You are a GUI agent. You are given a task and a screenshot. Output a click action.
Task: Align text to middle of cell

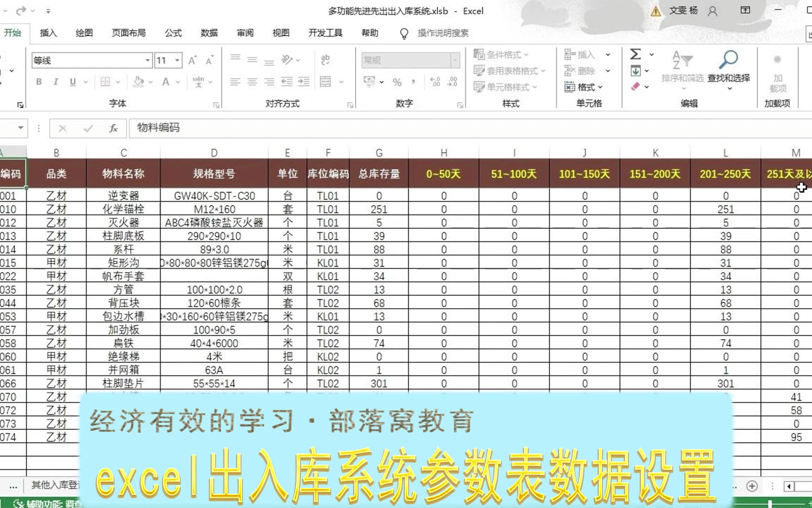click(252, 60)
